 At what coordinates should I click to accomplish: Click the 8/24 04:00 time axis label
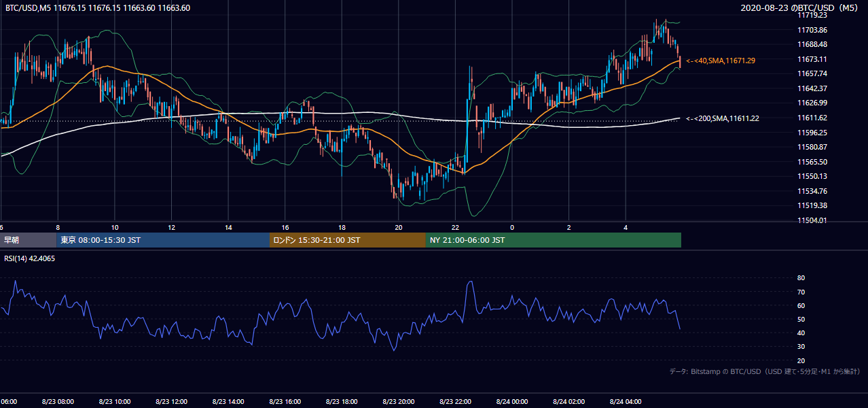(x=626, y=402)
